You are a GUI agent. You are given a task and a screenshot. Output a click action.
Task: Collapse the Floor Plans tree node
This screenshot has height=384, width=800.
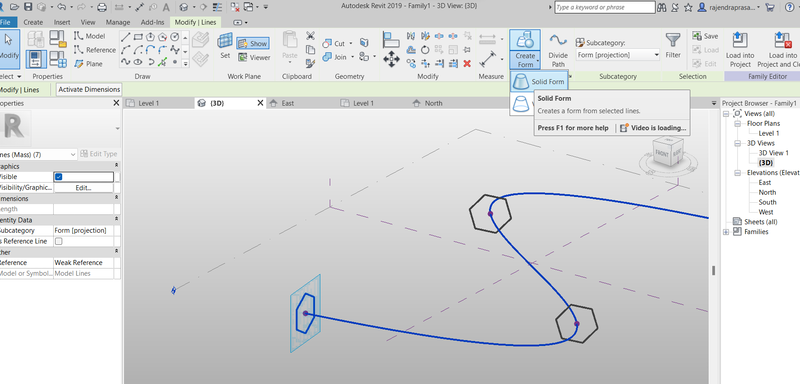coord(737,123)
